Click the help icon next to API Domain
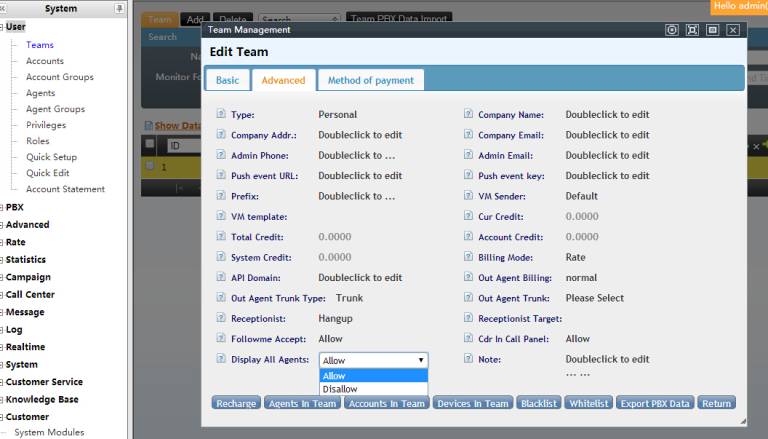The height and width of the screenshot is (439, 768). click(x=221, y=278)
